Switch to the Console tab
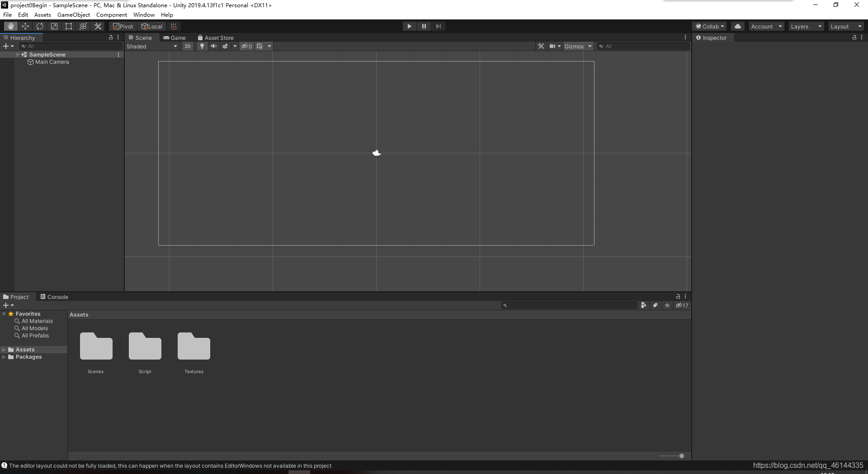Viewport: 868px width, 474px height. point(54,297)
